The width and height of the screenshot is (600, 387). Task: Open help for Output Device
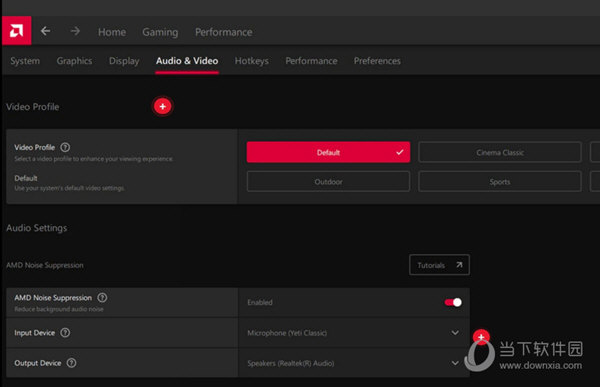point(72,363)
